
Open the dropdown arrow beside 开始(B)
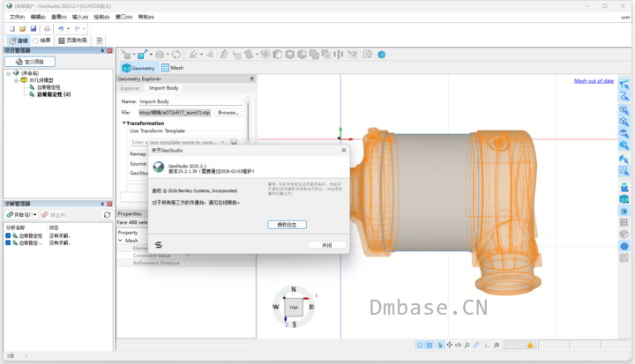pyautogui.click(x=35, y=214)
